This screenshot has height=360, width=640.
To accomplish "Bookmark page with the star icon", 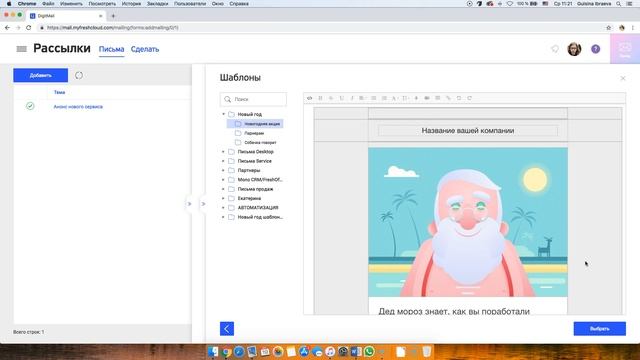I will coord(609,28).
